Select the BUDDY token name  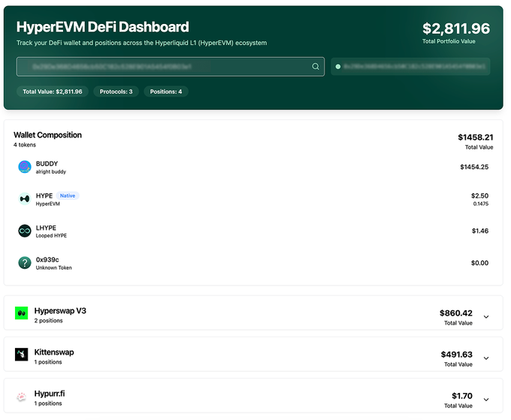[x=47, y=164]
